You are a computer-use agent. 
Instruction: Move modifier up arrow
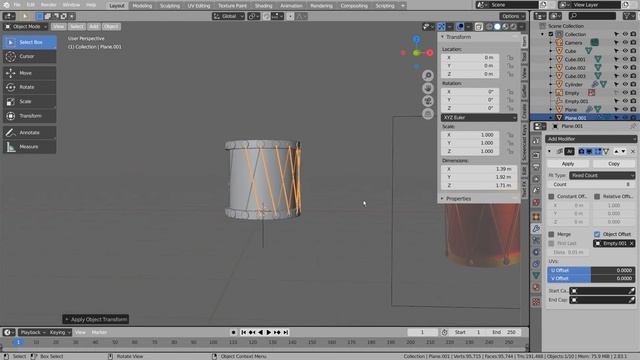(x=616, y=151)
